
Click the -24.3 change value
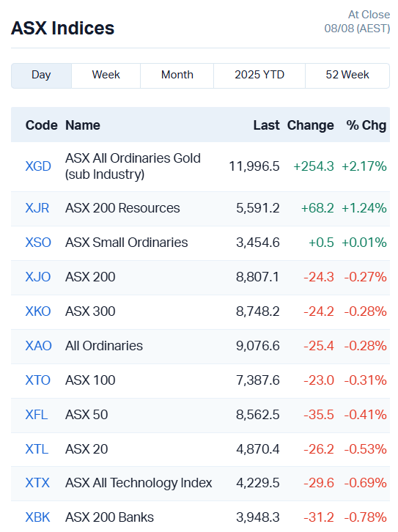click(x=319, y=277)
